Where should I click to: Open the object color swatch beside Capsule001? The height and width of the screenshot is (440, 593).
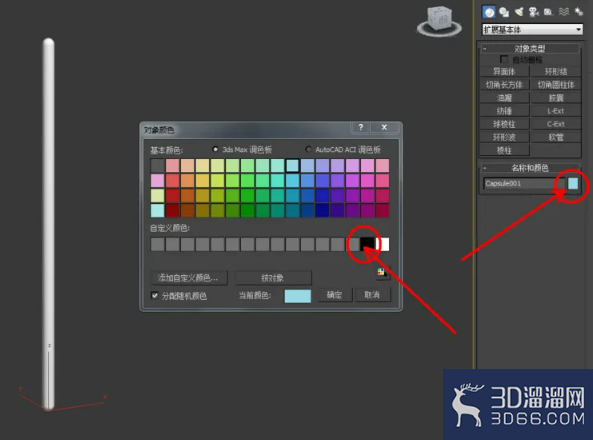pyautogui.click(x=573, y=183)
